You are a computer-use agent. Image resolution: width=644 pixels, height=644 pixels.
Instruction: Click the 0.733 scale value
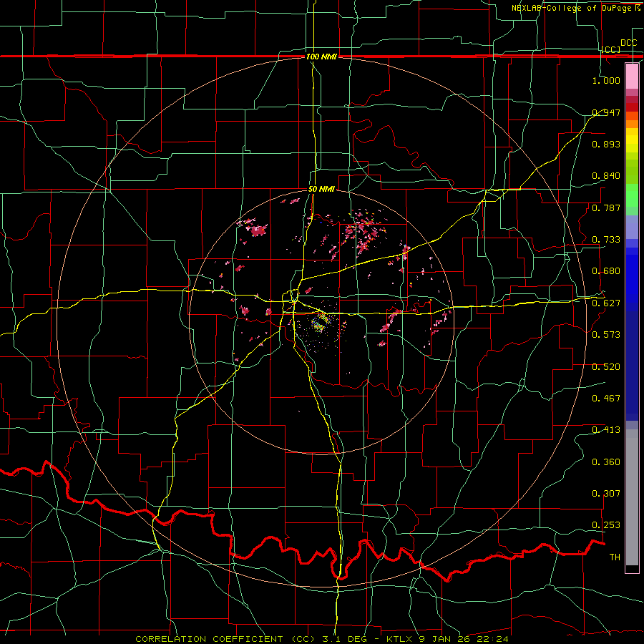click(606, 240)
